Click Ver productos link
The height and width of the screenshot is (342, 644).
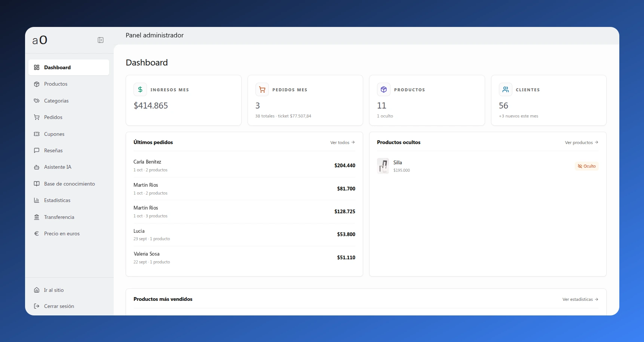click(x=582, y=143)
